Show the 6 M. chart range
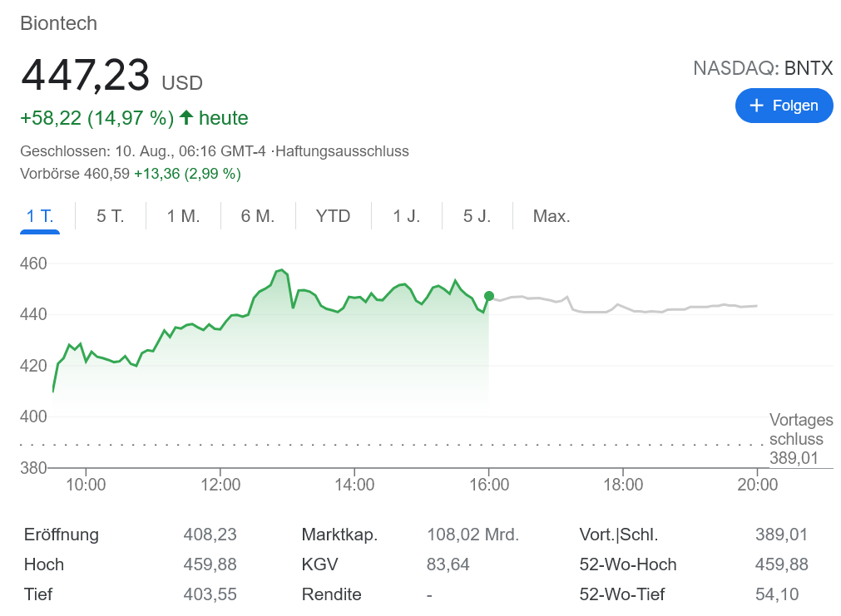The height and width of the screenshot is (616, 841). tap(257, 216)
